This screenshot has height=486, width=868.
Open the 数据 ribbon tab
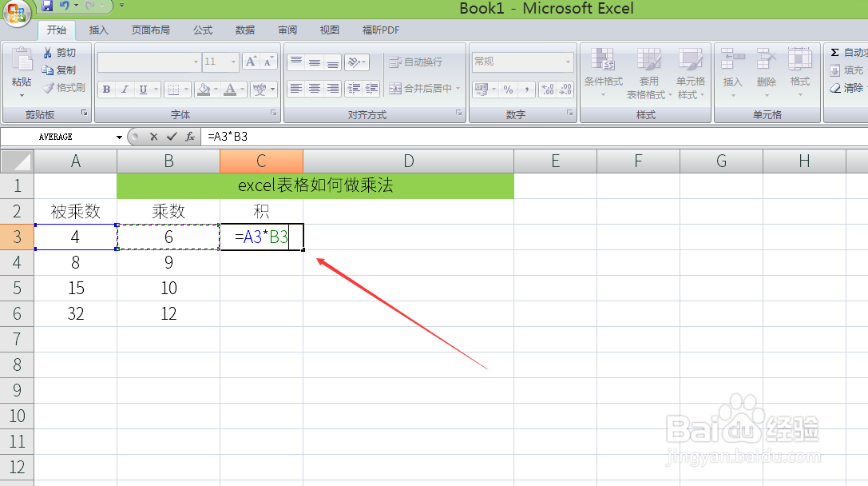pyautogui.click(x=244, y=30)
